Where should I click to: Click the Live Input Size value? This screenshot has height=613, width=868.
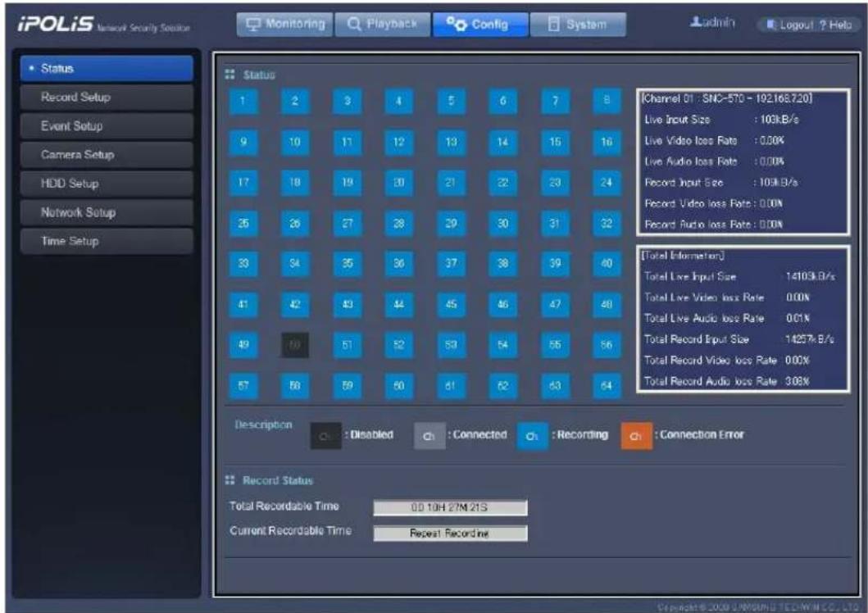[x=779, y=120]
